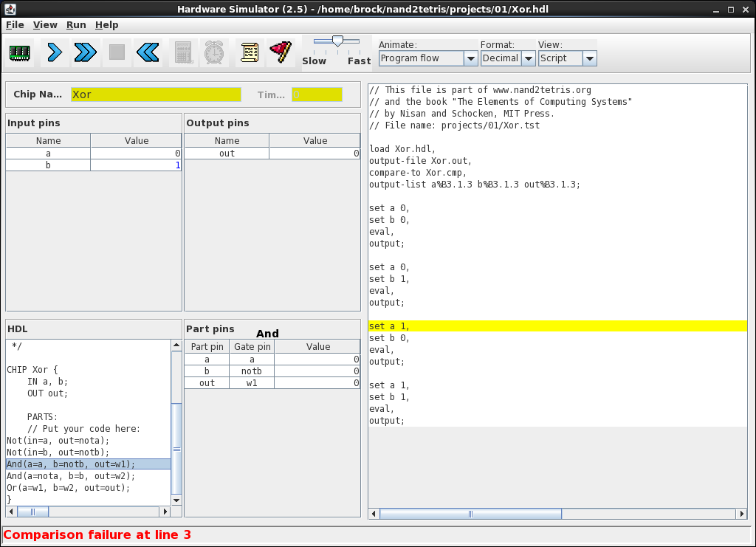756x547 pixels.
Task: Open the Help menu
Action: (106, 24)
